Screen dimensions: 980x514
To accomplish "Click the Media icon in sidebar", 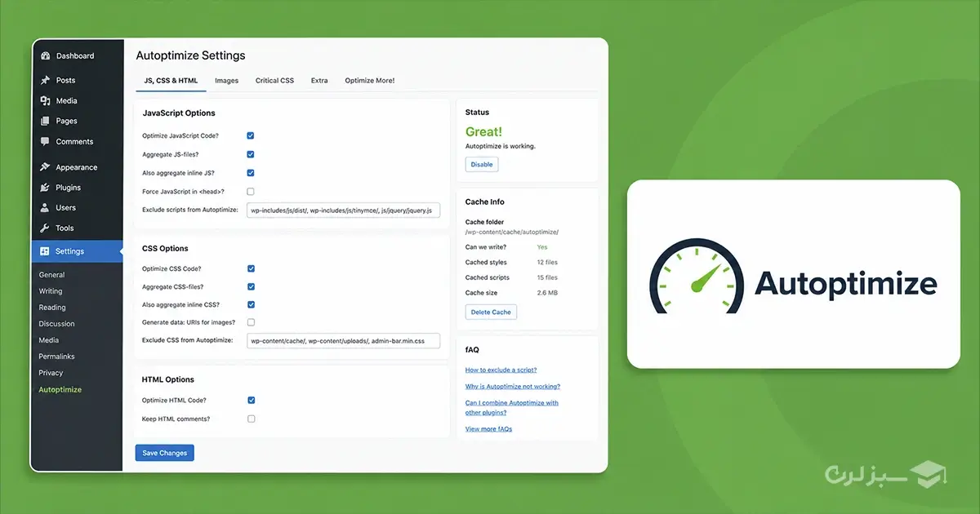I will pos(45,100).
